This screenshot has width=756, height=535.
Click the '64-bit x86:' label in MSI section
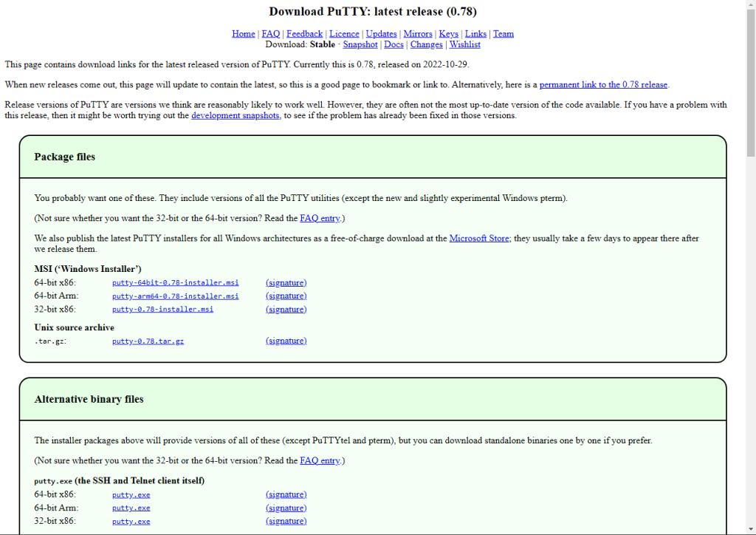pos(55,283)
